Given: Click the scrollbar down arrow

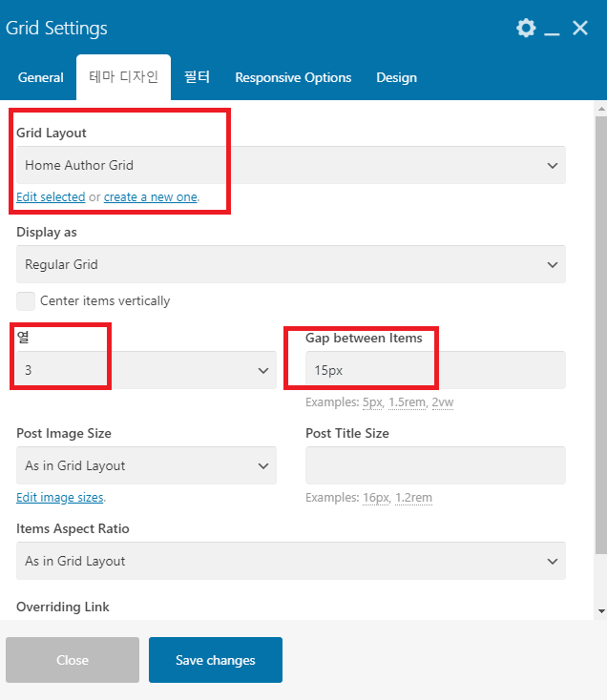Looking at the screenshot, I should click(x=601, y=611).
